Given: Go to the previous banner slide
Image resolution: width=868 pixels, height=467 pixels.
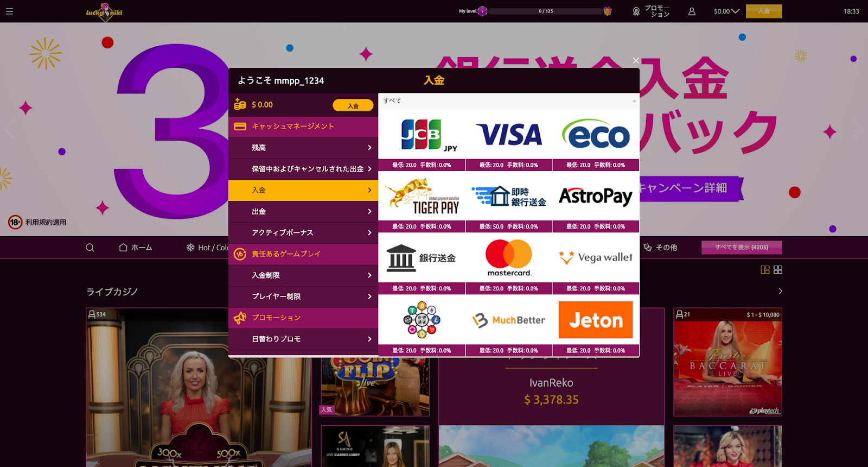Looking at the screenshot, I should [x=9, y=130].
